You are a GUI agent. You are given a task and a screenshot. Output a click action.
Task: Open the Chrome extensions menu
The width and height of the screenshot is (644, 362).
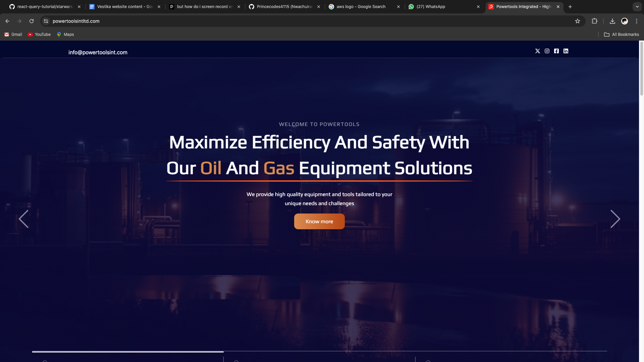[594, 21]
